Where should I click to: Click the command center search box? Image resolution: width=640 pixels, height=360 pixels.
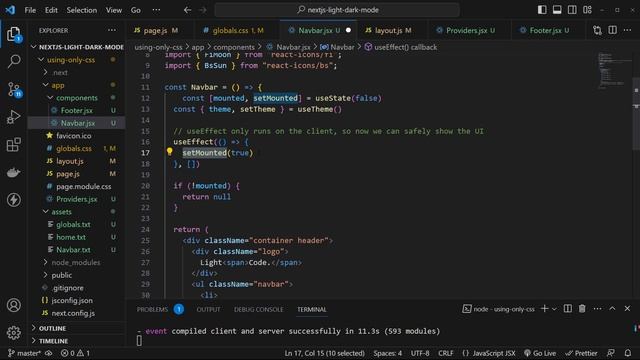coord(337,10)
